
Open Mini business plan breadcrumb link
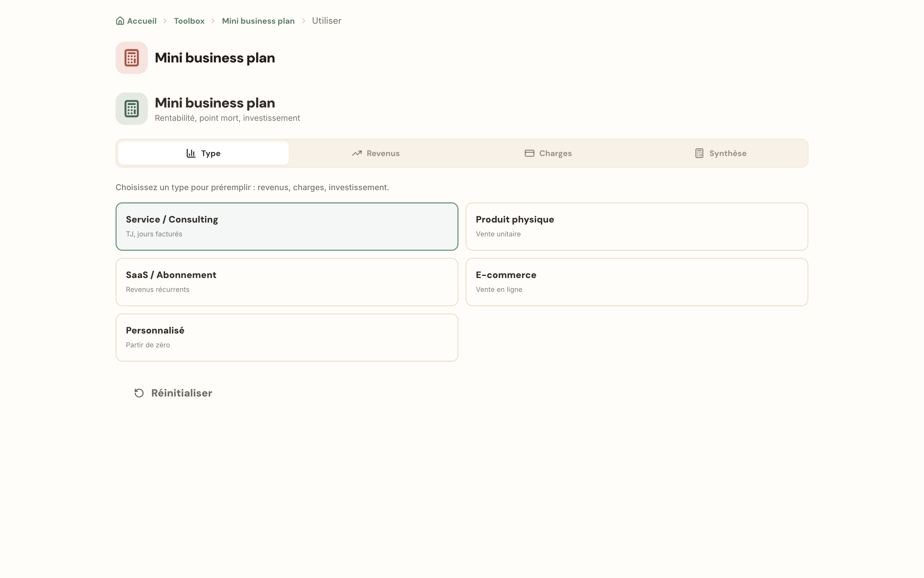(x=258, y=21)
